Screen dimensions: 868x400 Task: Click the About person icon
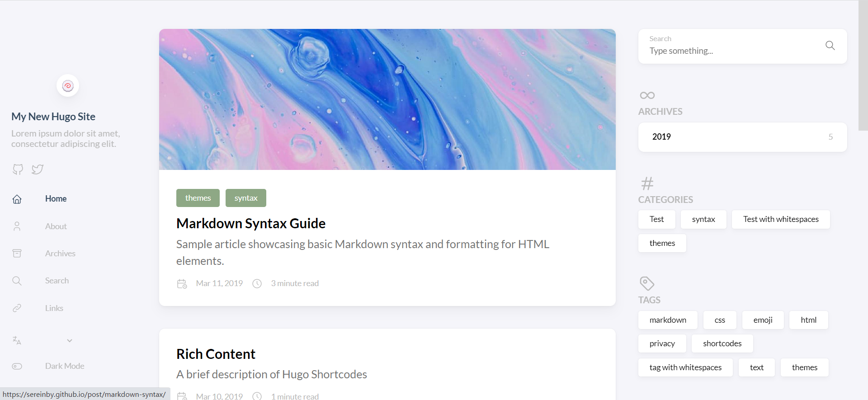(x=17, y=226)
